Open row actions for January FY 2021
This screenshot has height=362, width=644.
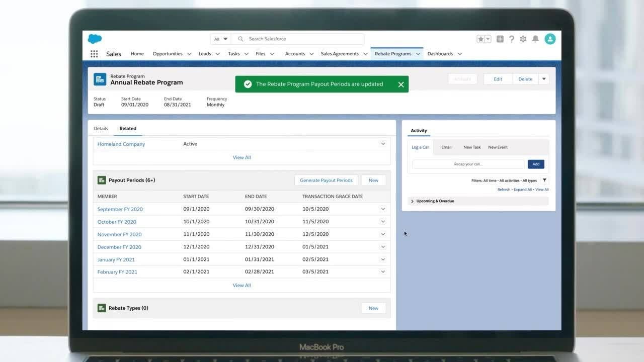383,259
